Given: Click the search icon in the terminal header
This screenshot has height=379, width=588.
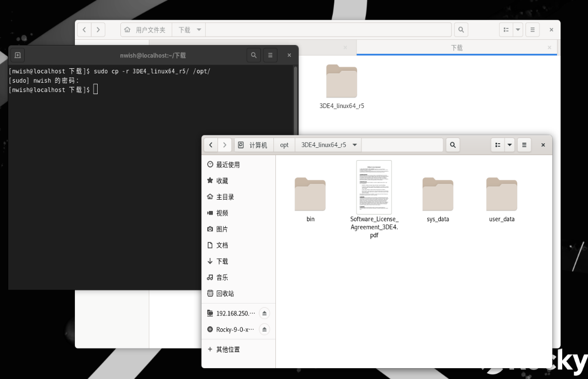Looking at the screenshot, I should 253,55.
